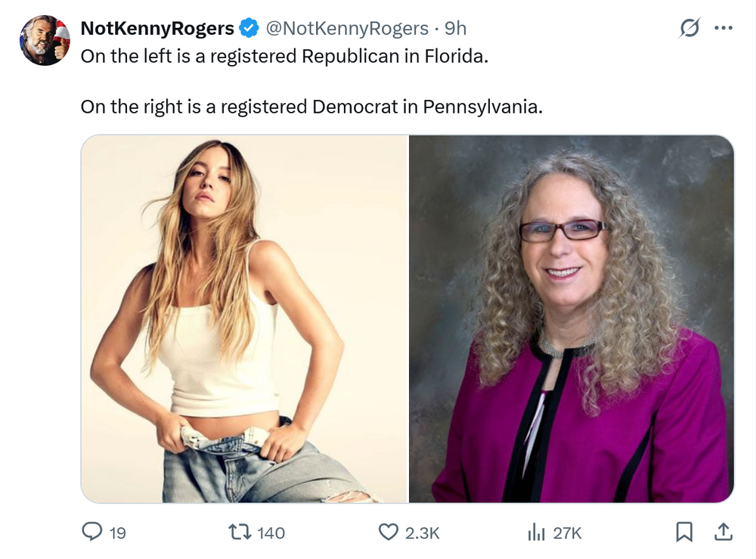
Task: Click the bold NotKennyRogers display name
Action: (x=157, y=29)
